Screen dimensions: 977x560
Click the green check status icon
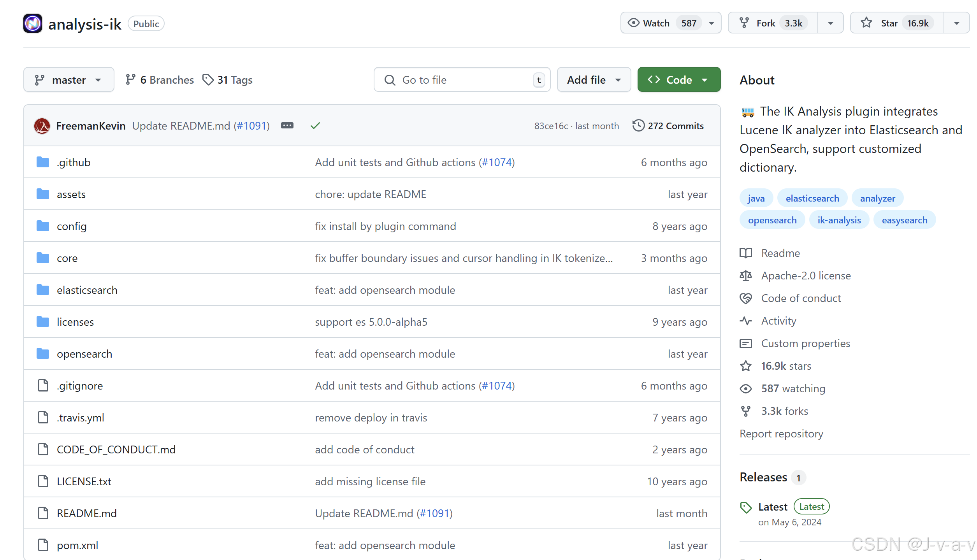click(x=315, y=126)
